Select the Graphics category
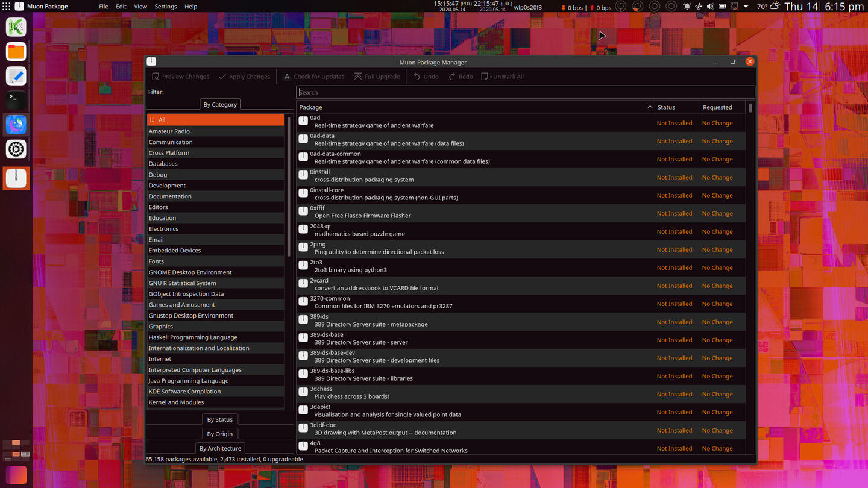Viewport: 868px width, 488px height. [215, 326]
